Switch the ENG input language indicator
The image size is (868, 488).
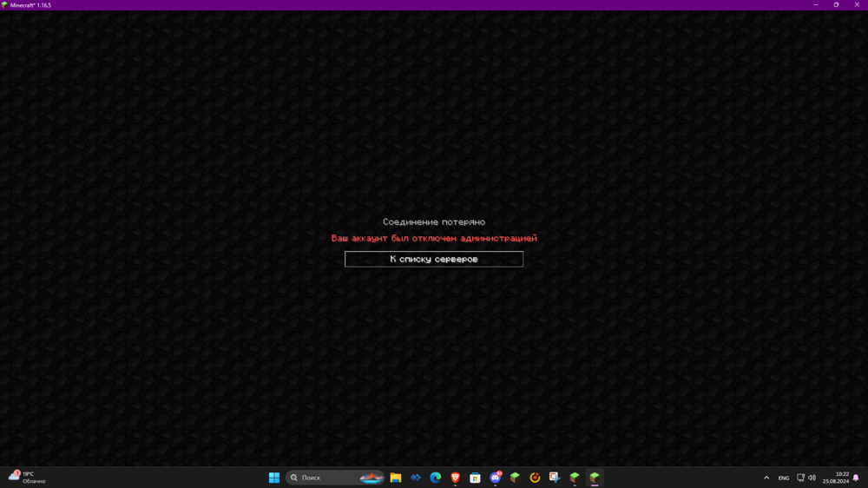[x=783, y=478]
